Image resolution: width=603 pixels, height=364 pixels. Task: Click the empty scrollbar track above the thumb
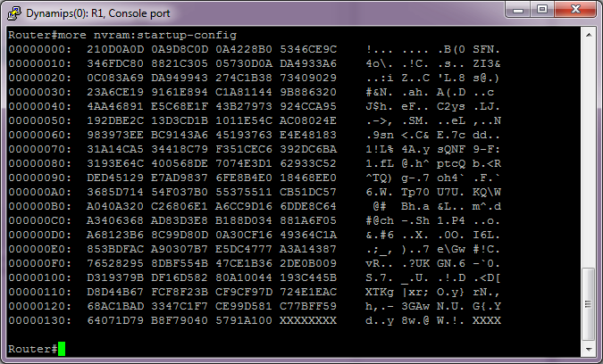(589, 153)
